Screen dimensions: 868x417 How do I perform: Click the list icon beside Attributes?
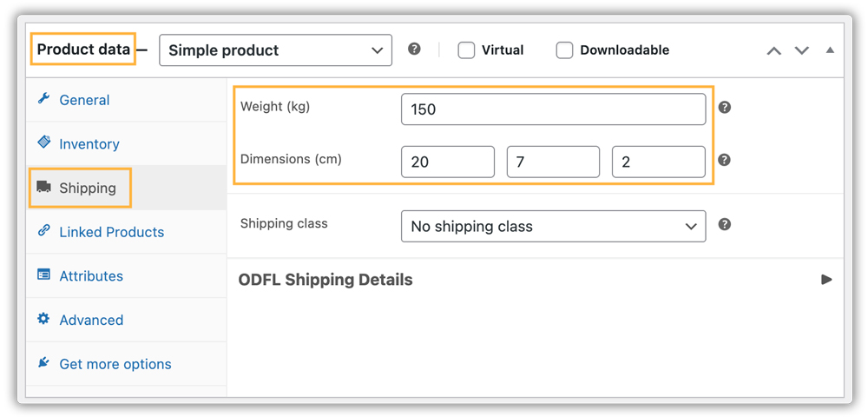tap(43, 275)
